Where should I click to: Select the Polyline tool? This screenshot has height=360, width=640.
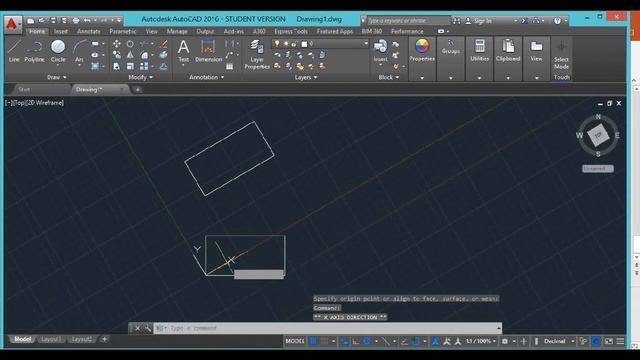point(34,51)
